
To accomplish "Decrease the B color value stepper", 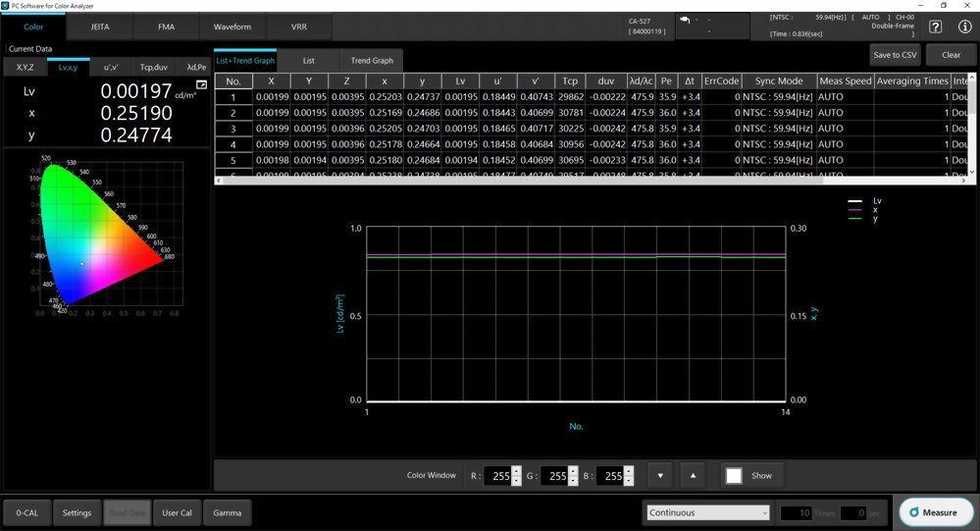I will pos(629,481).
